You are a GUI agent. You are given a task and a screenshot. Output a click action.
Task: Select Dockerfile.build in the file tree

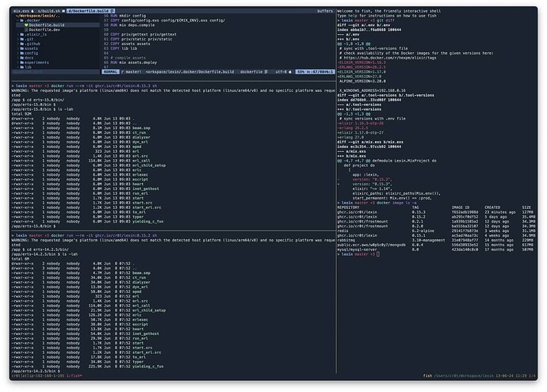click(47, 25)
